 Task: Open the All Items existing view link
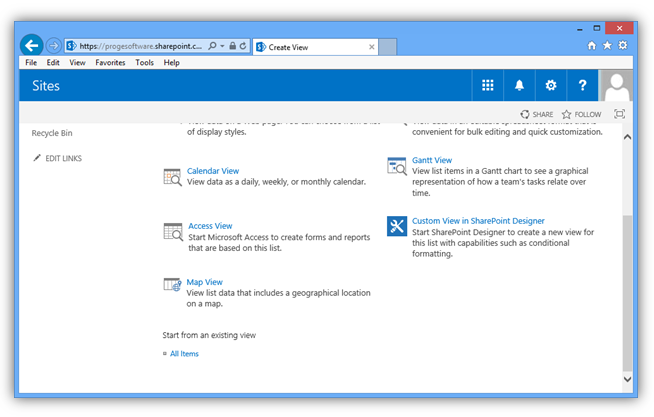point(184,354)
